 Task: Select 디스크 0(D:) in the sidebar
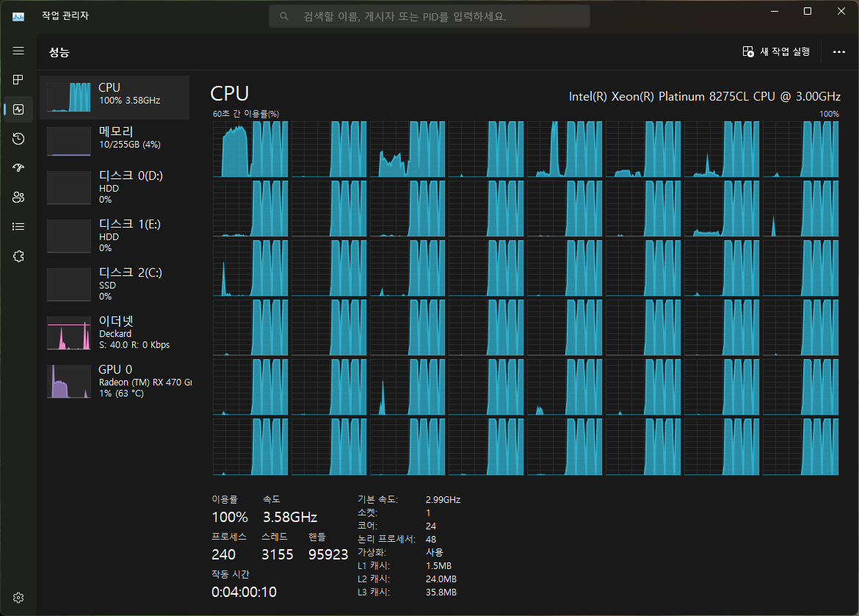point(115,187)
